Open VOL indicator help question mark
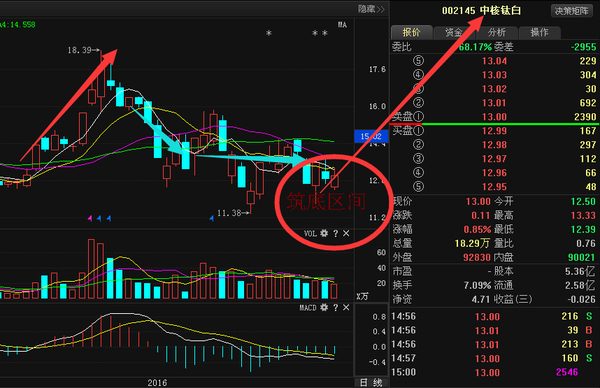Screen dimensions: 600x388 336,233
